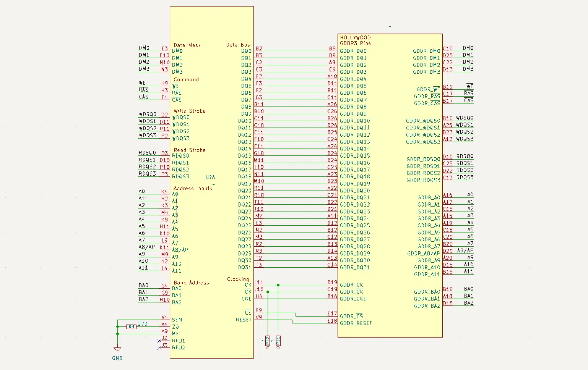Click the GDDR_A11 pin name
The height and width of the screenshot is (370, 588).
pos(427,274)
